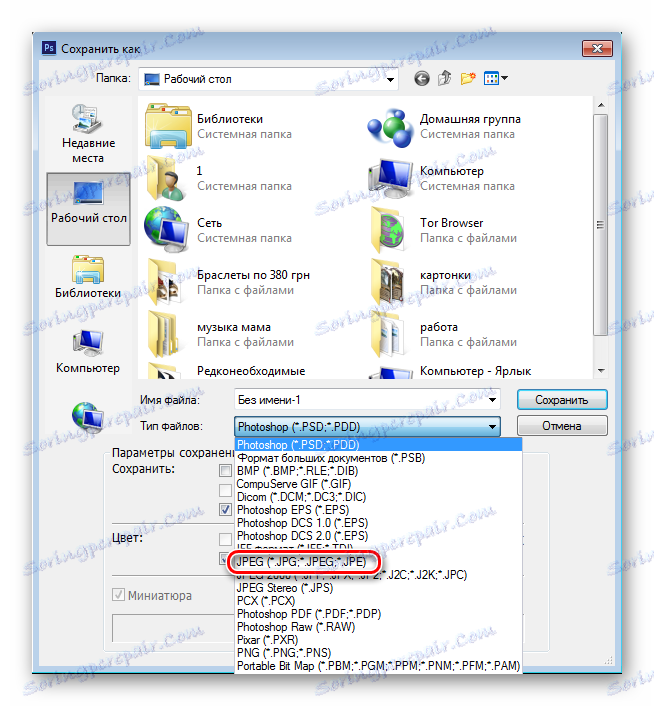The image size is (654, 706).
Task: Click the Отмена button
Action: click(x=562, y=426)
